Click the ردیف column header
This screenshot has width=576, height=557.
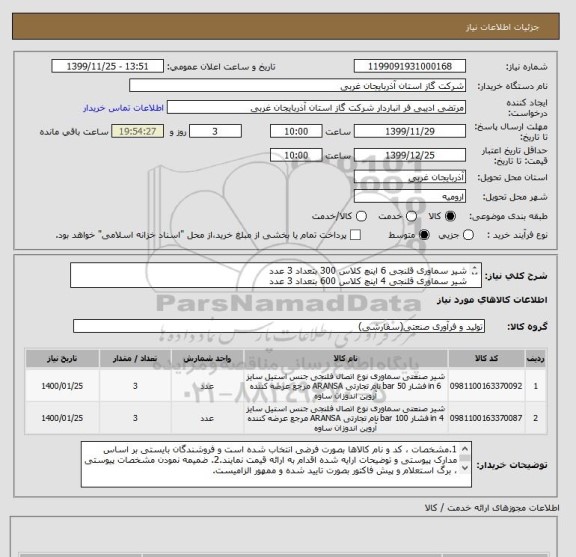coord(536,359)
